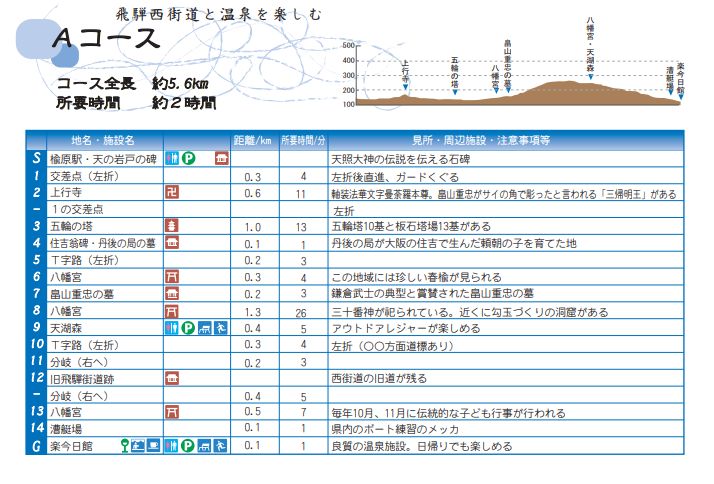The height and width of the screenshot is (484, 714).
Task: Click the rest area bench icon in 楽今日館 row
Action: (204, 445)
